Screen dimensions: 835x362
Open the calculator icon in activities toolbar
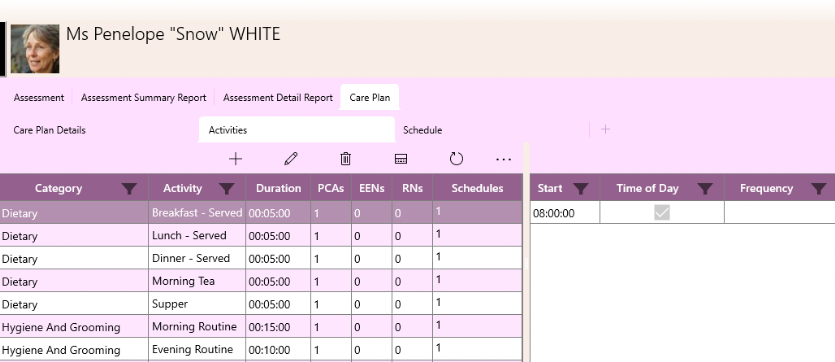tap(401, 159)
